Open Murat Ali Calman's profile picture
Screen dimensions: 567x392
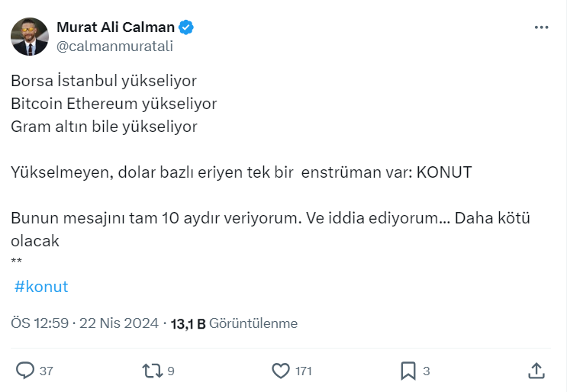(29, 36)
